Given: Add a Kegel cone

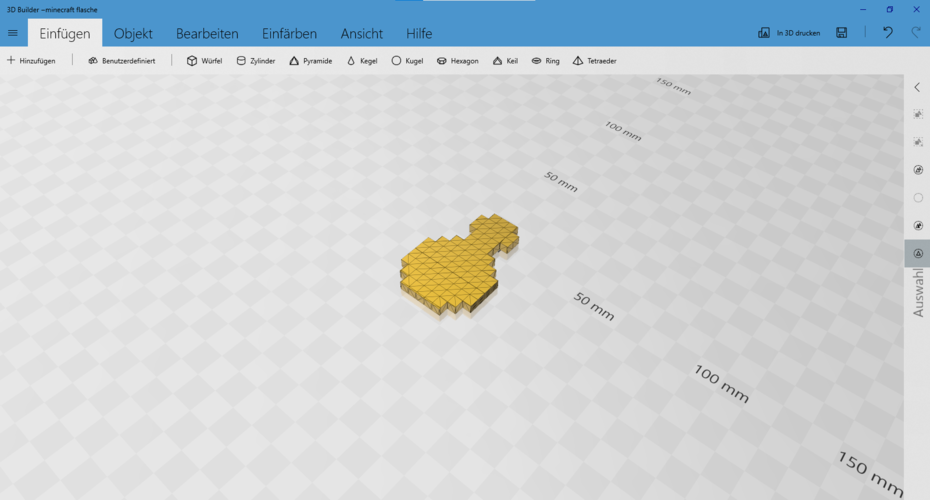Looking at the screenshot, I should (x=362, y=60).
